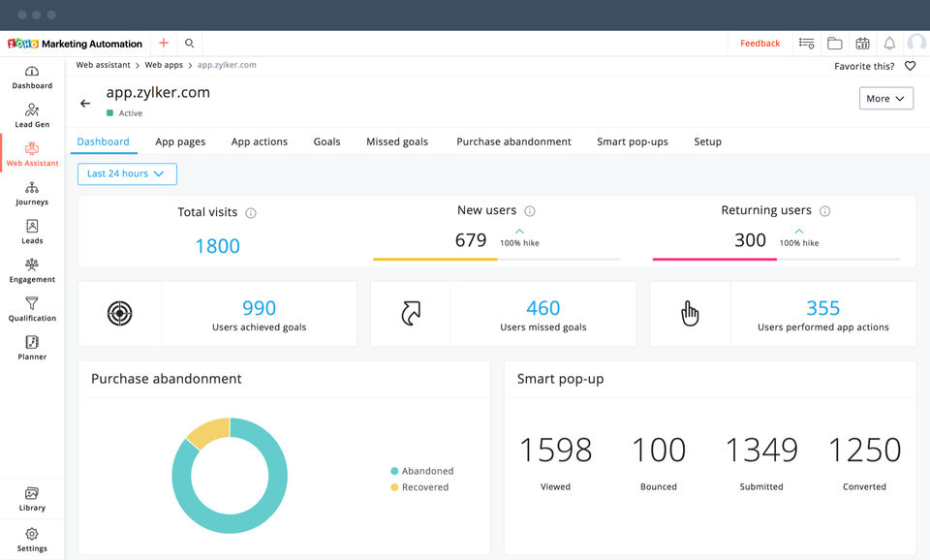The image size is (930, 560).
Task: Expand the More dropdown button
Action: (886, 99)
